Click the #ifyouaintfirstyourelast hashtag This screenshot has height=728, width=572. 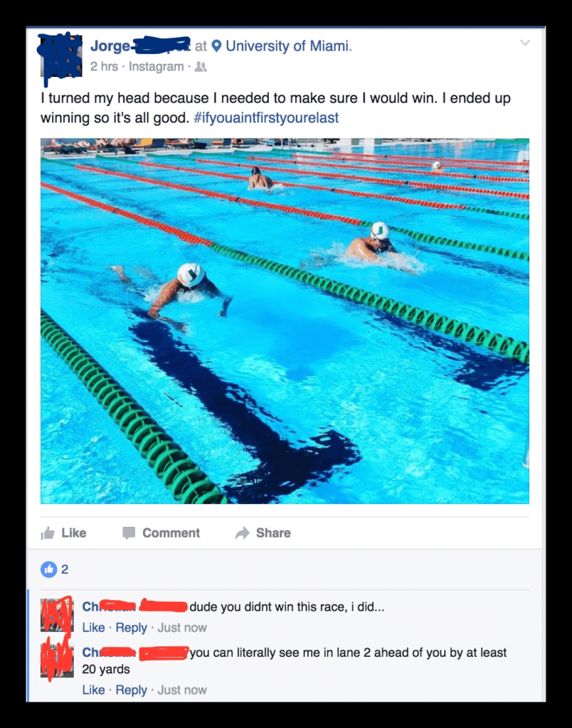pyautogui.click(x=266, y=118)
